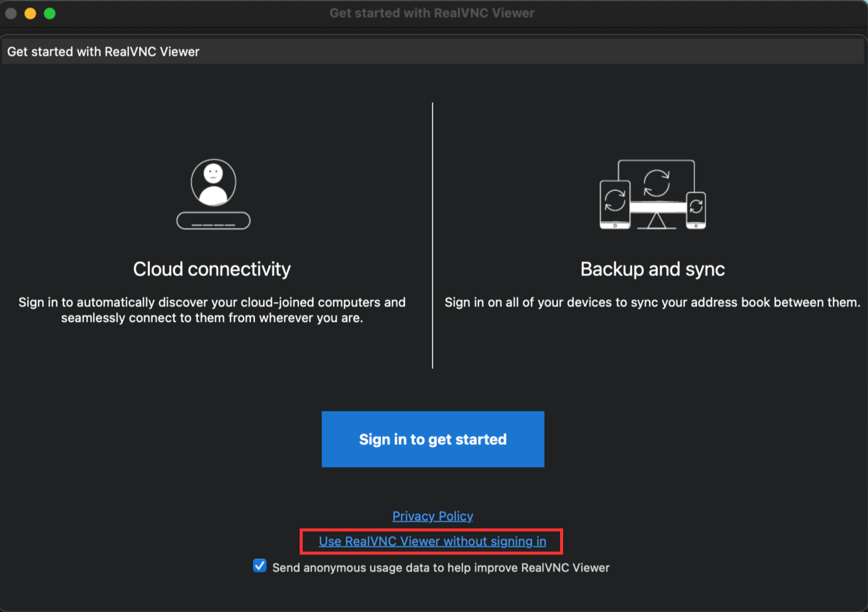Close the window with the gray button
This screenshot has height=612, width=868.
pyautogui.click(x=11, y=14)
